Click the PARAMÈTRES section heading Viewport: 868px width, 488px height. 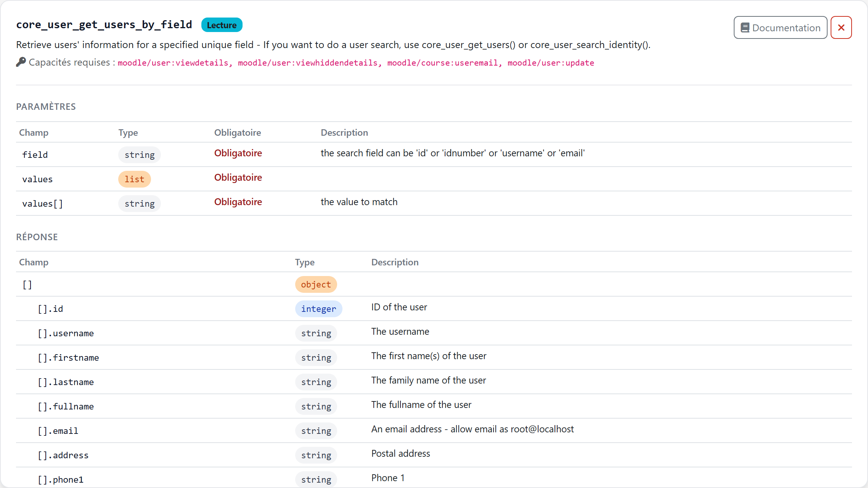(x=46, y=107)
